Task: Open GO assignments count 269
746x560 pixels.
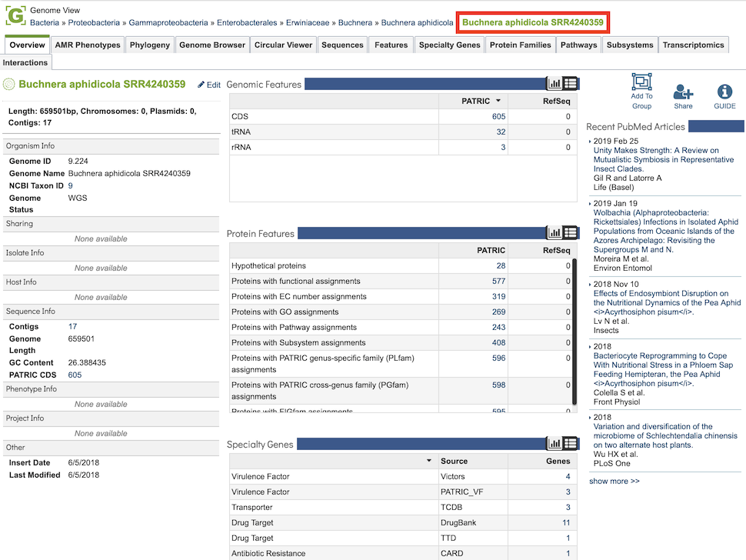Action: [x=498, y=312]
